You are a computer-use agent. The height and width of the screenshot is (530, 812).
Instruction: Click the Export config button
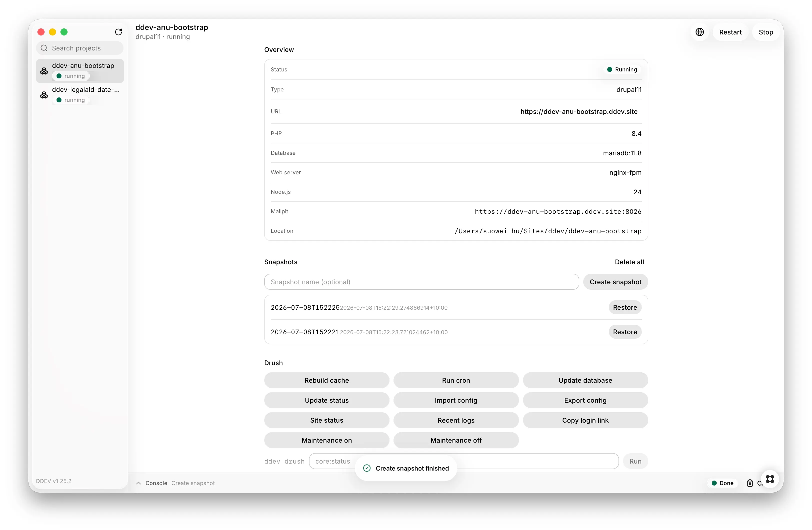585,400
